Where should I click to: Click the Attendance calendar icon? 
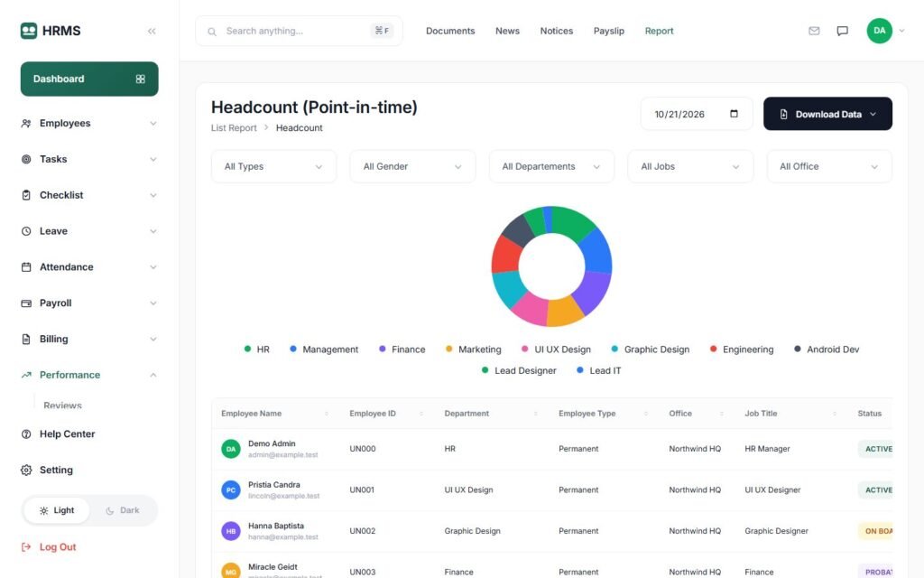click(x=26, y=267)
